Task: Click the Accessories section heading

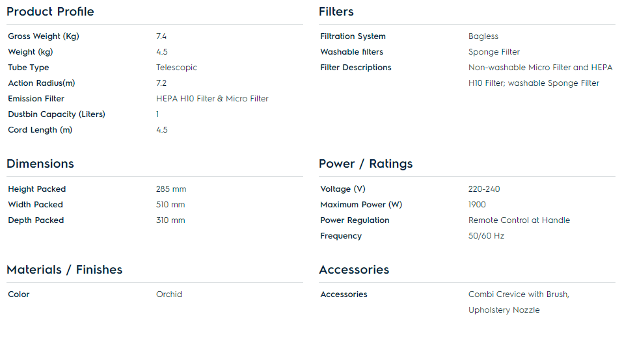Action: tap(354, 270)
